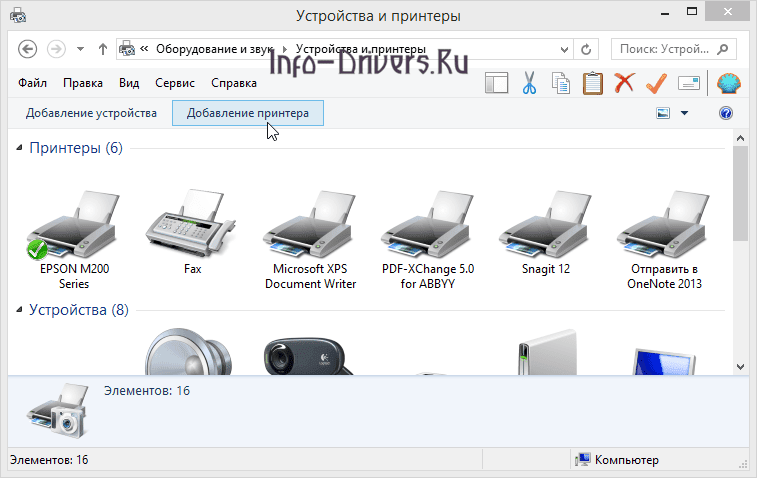Click the Компьютер status bar entry
The image size is (757, 478).
click(x=617, y=460)
